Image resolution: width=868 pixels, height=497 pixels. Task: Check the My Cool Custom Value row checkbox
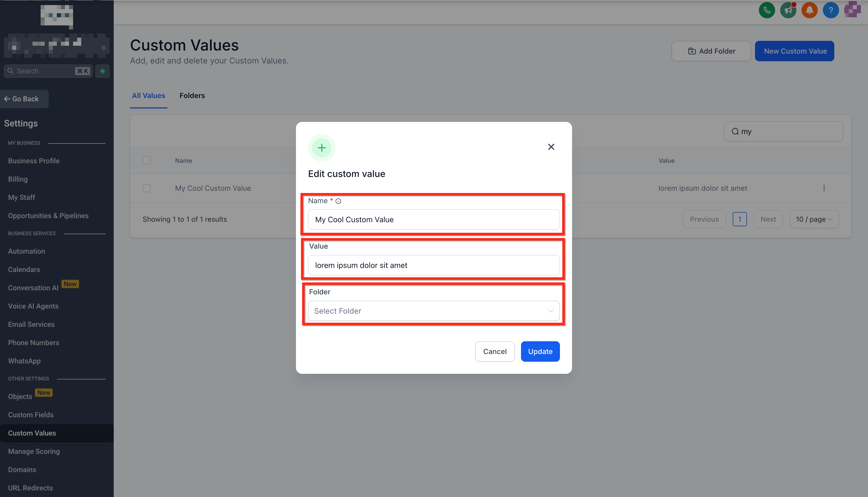(x=147, y=188)
